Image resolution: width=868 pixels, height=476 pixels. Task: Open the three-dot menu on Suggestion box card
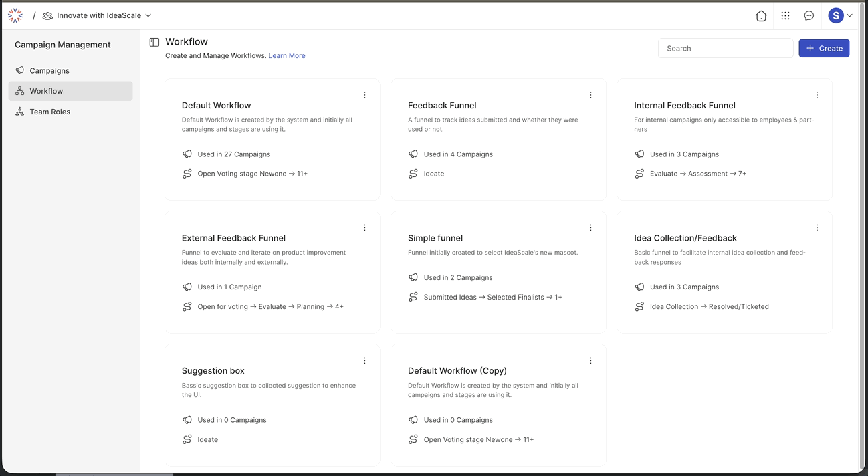coord(364,360)
